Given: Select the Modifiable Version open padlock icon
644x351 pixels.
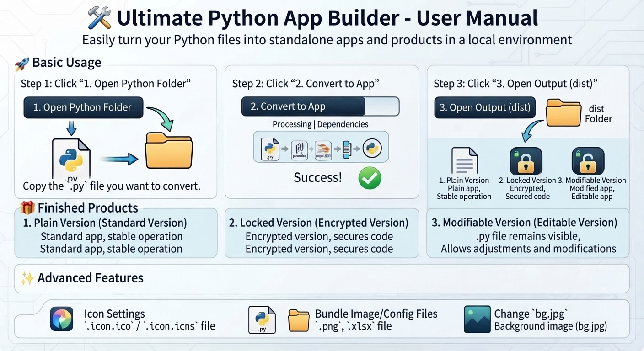Looking at the screenshot, I should 588,161.
